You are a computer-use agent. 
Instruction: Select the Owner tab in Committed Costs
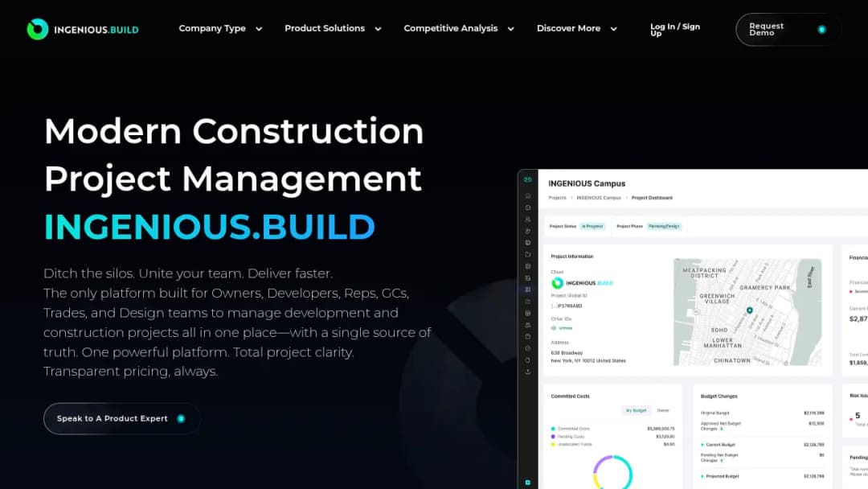tap(662, 410)
